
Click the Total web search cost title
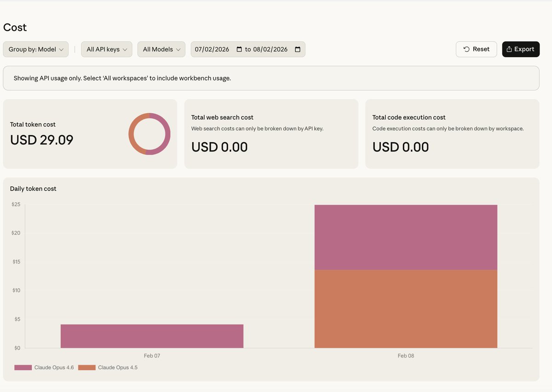click(222, 117)
